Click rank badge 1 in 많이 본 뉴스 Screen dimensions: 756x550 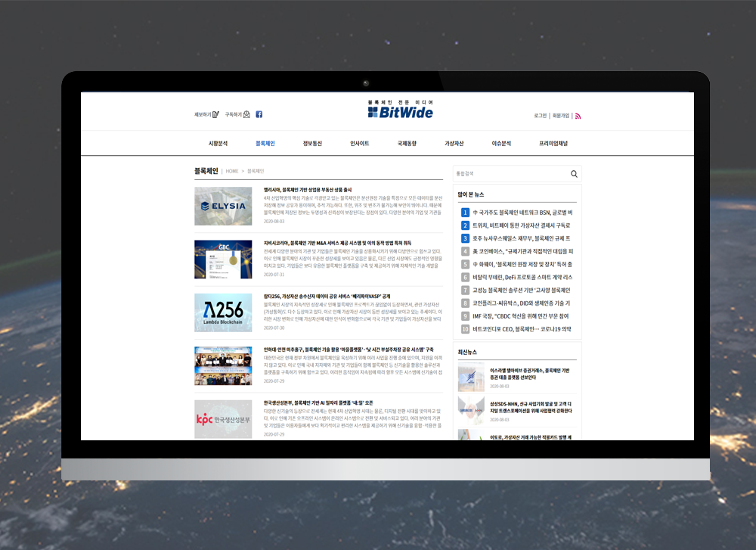(x=465, y=213)
